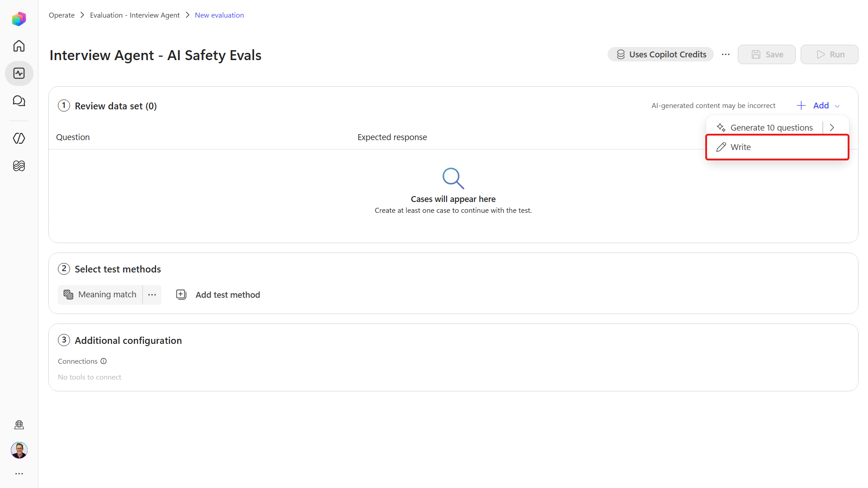This screenshot has width=868, height=488.
Task: Click the Meaning match test method
Action: [x=100, y=295]
